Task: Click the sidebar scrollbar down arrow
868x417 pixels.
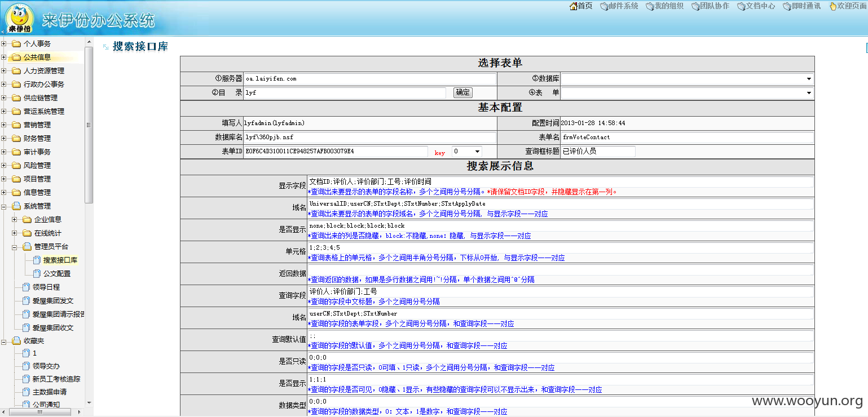Action: click(89, 403)
